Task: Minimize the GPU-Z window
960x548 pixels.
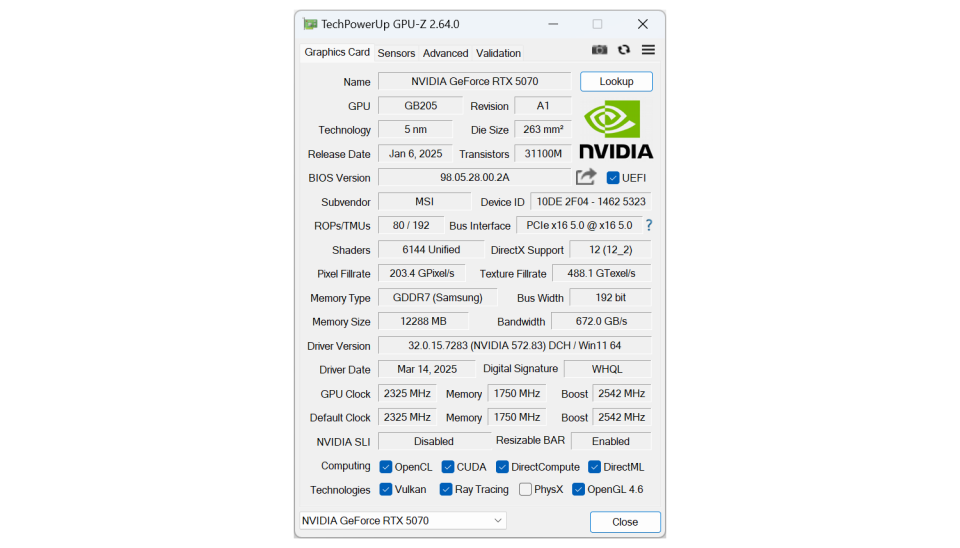Action: point(553,24)
